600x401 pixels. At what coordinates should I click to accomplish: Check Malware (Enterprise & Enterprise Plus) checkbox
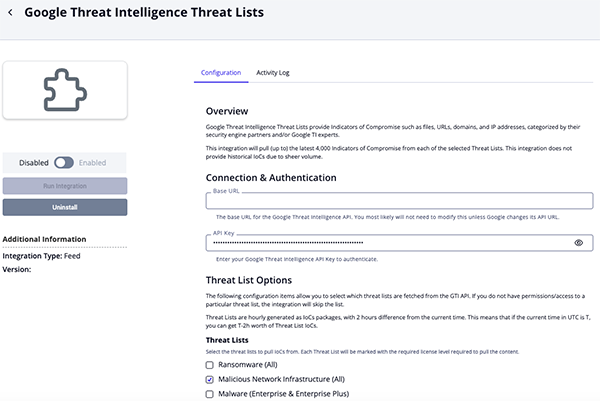click(x=209, y=394)
